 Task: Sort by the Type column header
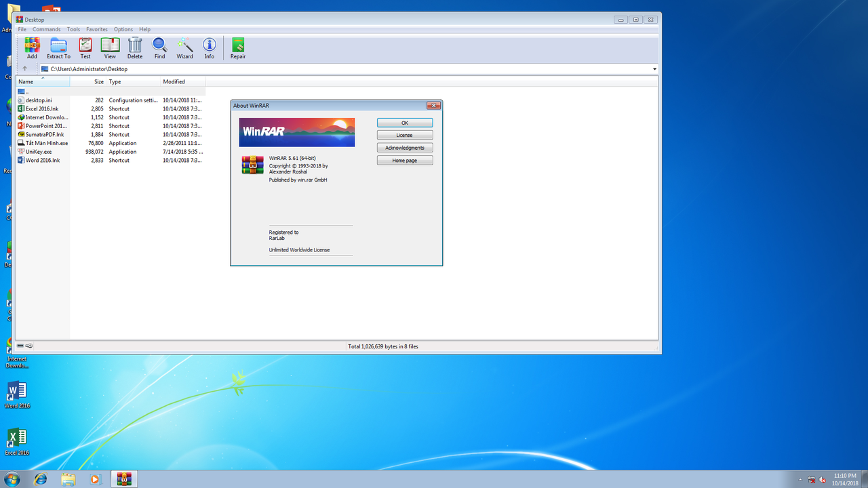coord(133,81)
